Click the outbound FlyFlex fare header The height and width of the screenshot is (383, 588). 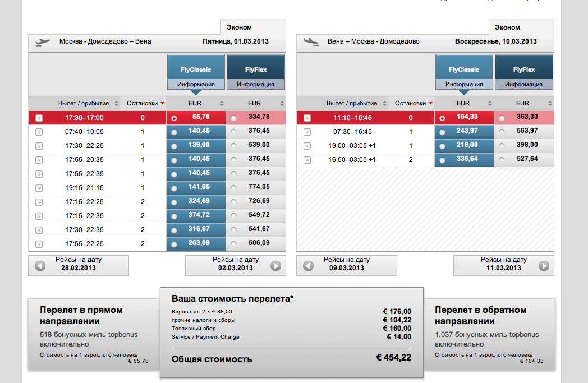(255, 70)
